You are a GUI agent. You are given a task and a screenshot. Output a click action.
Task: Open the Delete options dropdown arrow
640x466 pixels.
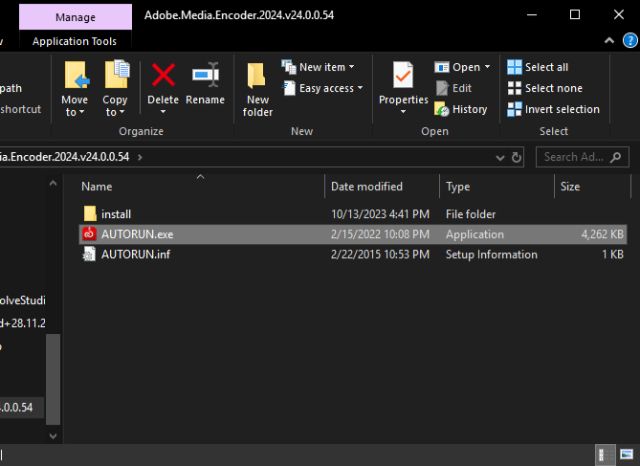pos(163,112)
